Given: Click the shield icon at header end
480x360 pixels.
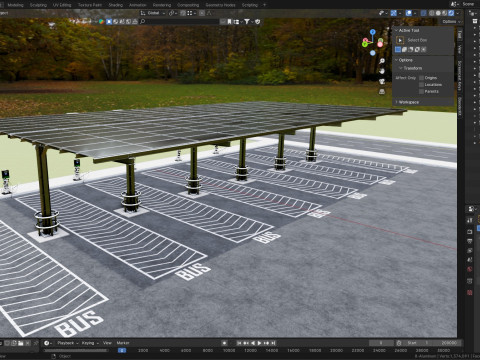Looking at the screenshot, I should click(x=258, y=22).
